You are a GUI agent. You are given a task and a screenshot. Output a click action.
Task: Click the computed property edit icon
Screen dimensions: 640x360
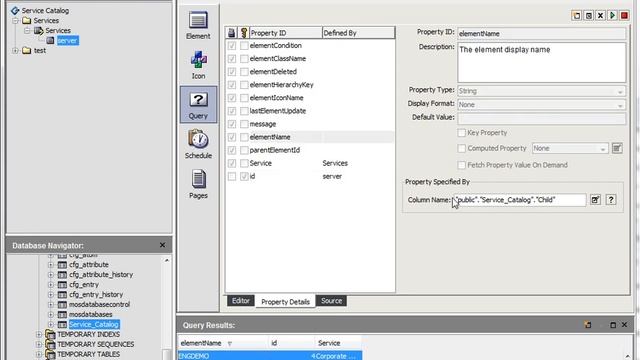pos(617,148)
